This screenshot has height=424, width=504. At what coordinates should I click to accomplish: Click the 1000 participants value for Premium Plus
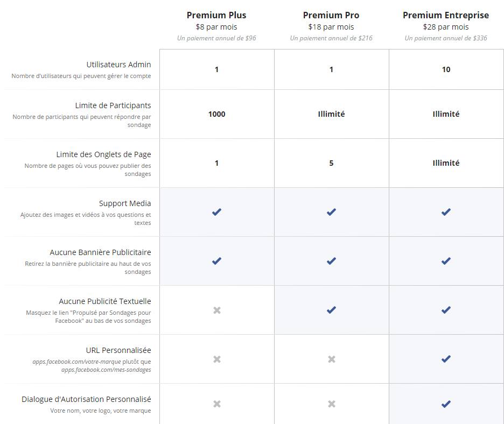[x=216, y=114]
